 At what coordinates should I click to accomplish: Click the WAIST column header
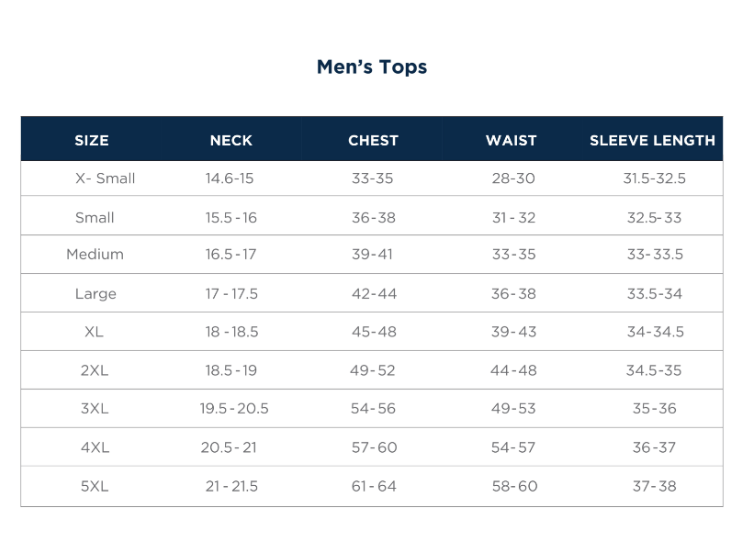pyautogui.click(x=511, y=141)
